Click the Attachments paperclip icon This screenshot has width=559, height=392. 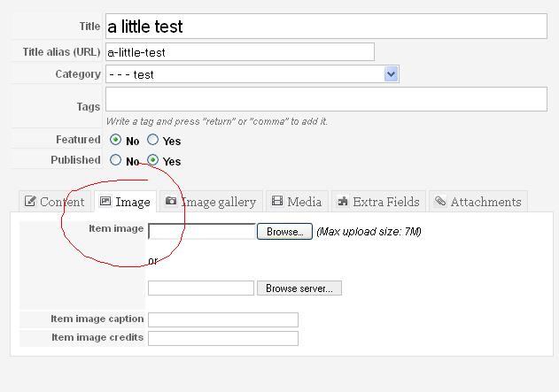pos(440,201)
